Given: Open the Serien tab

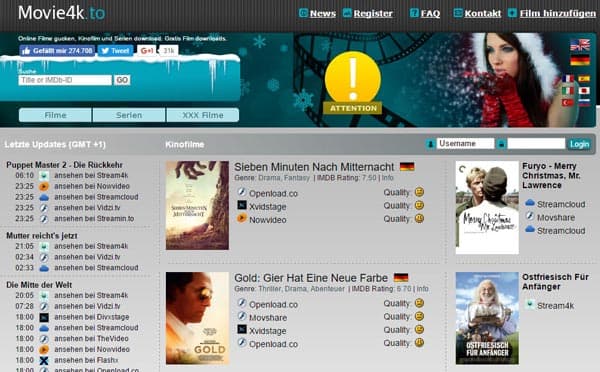Looking at the screenshot, I should click(x=129, y=115).
